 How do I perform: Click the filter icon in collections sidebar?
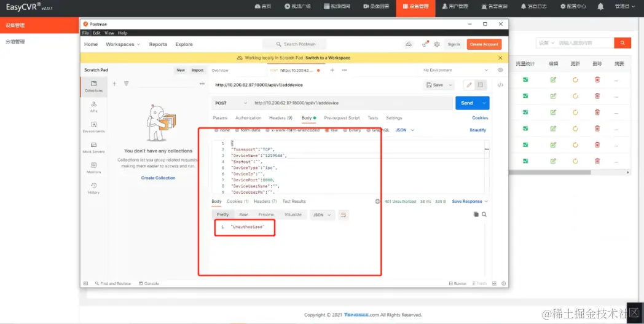(x=127, y=84)
